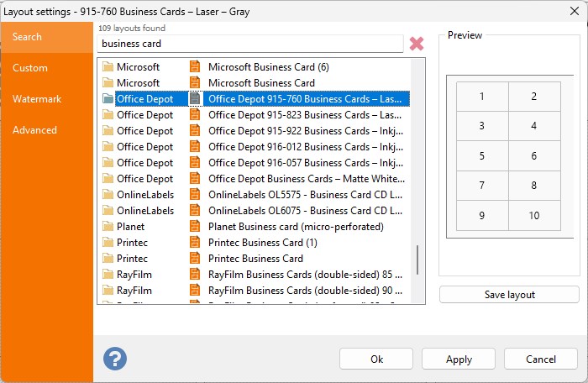Click the folder icon in the Planet row
Screen dimensions: 588x383
(x=108, y=227)
